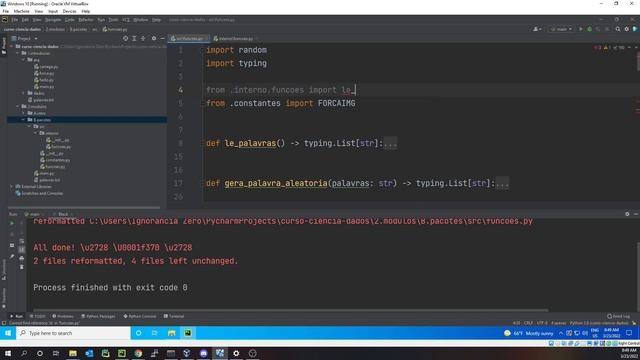Click the Run panel horizontal scrollbar
This screenshot has height=360, width=640.
tap(291, 310)
